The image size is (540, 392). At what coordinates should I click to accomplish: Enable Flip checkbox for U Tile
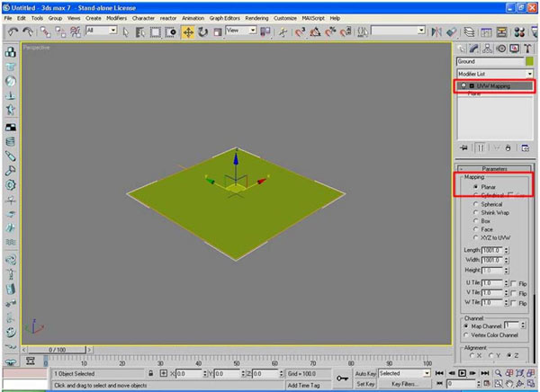(513, 283)
